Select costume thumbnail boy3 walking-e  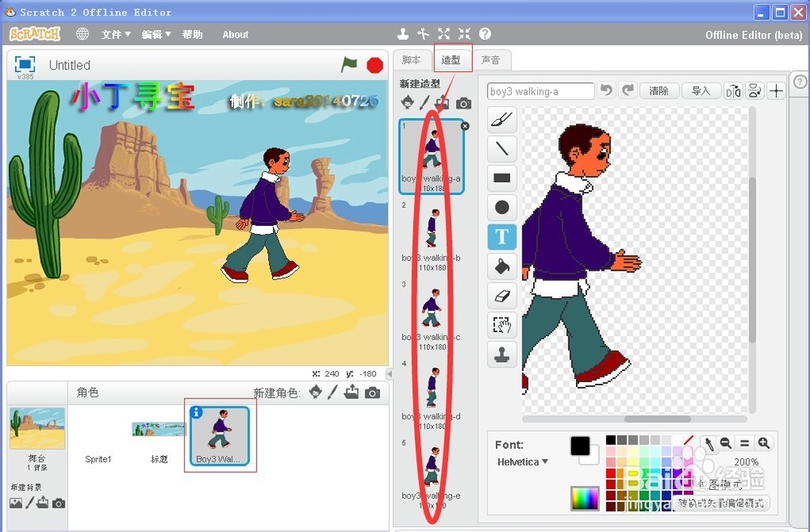coord(432,475)
